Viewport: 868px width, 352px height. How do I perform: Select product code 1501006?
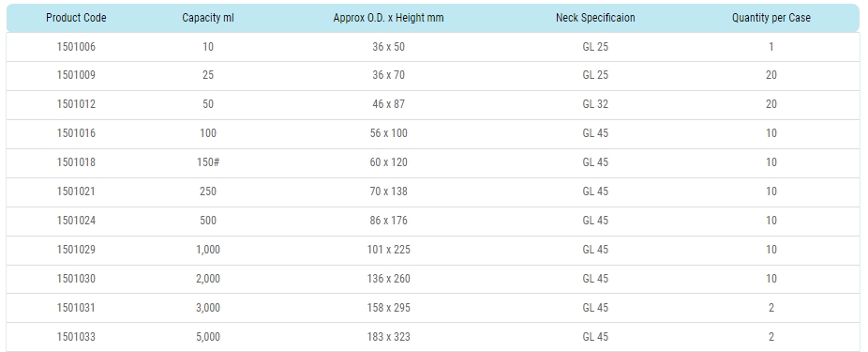click(x=76, y=47)
